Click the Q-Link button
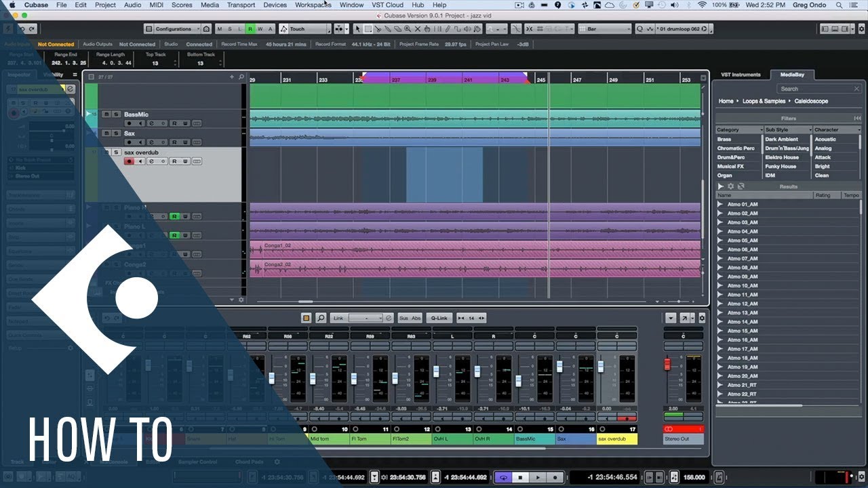The image size is (868, 488). [x=439, y=318]
